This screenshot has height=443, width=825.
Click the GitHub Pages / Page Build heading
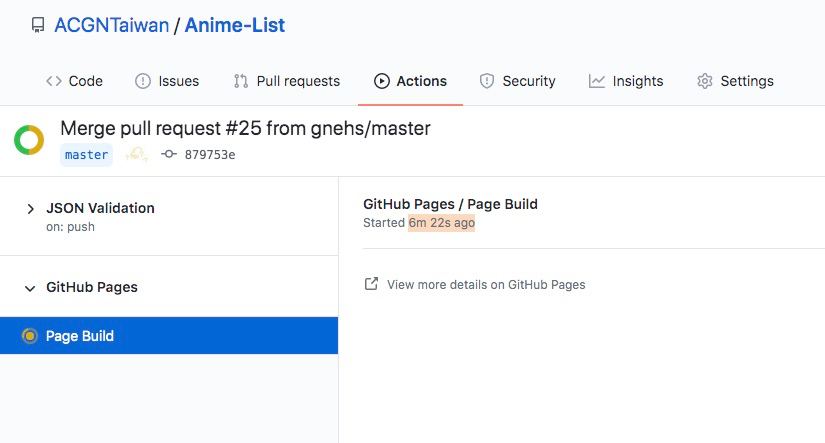[450, 204]
